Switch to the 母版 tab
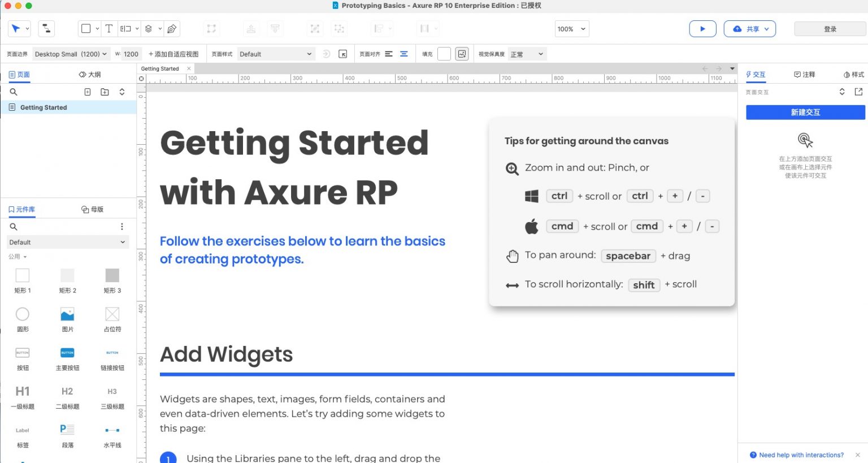This screenshot has height=463, width=868. coord(93,209)
